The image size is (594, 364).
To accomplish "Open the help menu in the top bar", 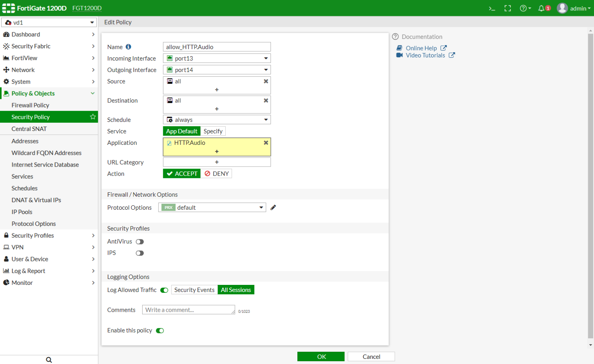I will [x=524, y=8].
